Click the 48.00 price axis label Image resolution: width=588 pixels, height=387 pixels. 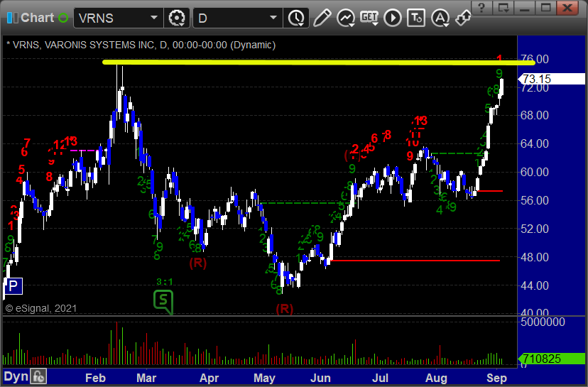pos(535,257)
